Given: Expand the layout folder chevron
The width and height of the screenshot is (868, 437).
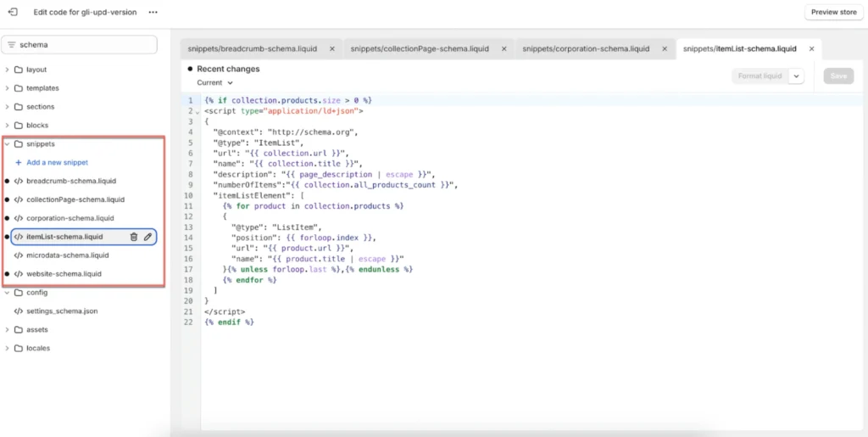Looking at the screenshot, I should pos(7,70).
